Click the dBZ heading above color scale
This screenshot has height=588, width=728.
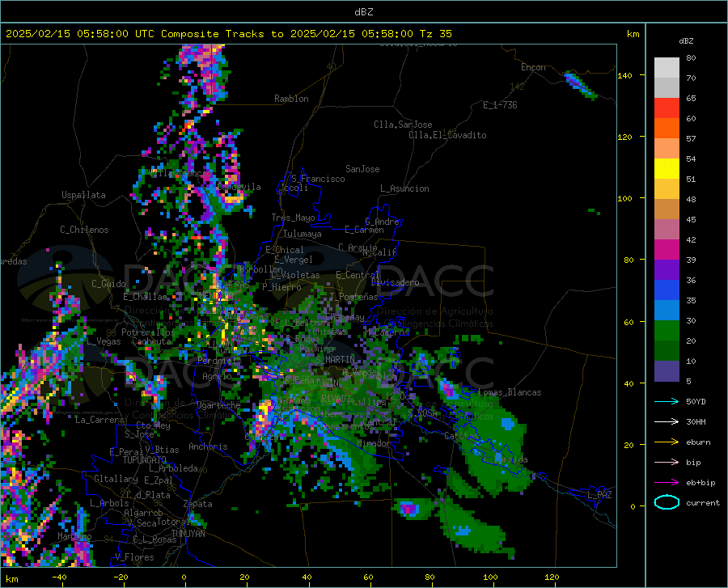point(686,40)
